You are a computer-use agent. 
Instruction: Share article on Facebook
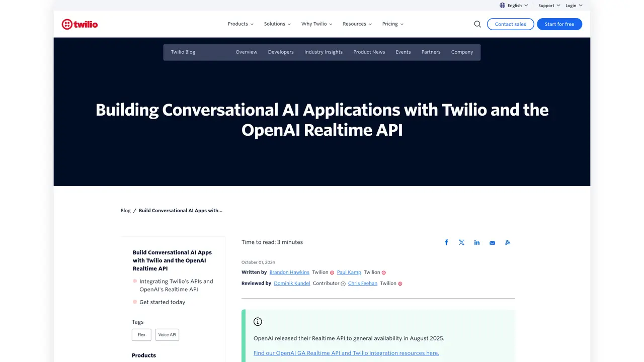[446, 242]
